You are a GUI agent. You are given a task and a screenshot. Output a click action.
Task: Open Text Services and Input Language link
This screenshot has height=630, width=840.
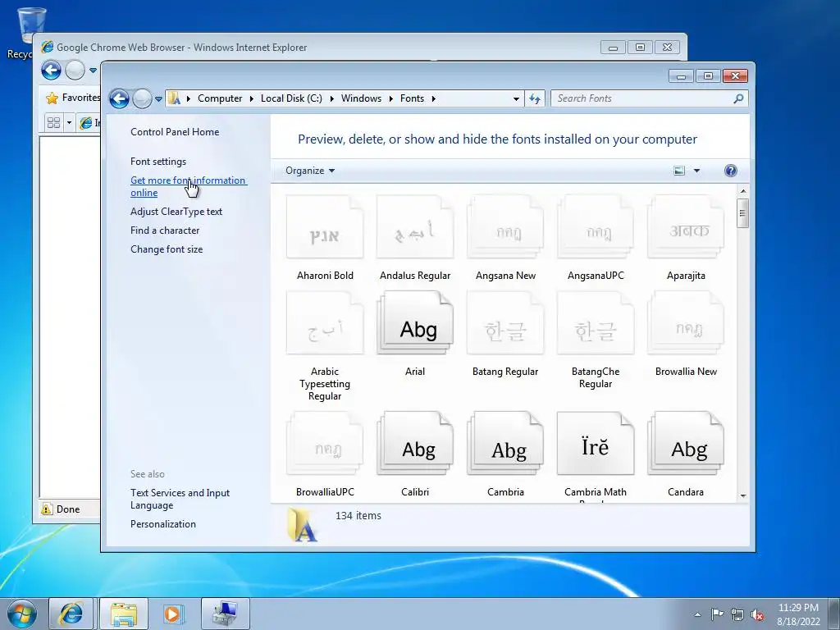pos(180,499)
